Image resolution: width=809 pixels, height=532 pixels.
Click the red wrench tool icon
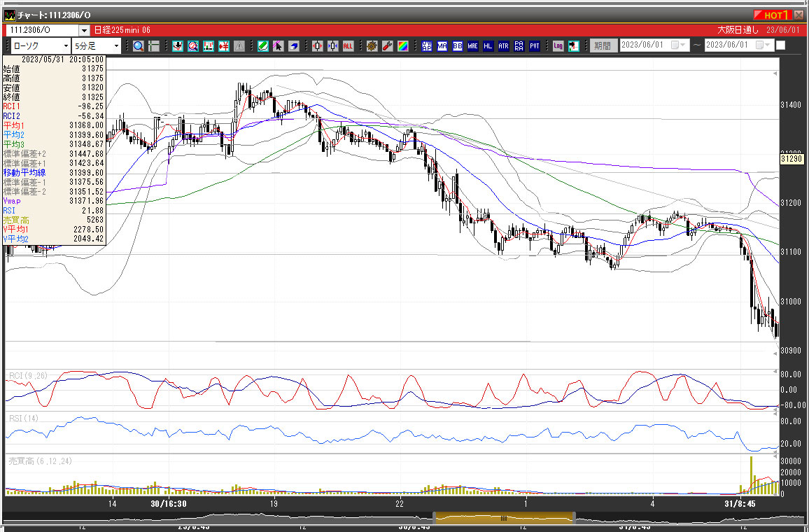(x=388, y=46)
